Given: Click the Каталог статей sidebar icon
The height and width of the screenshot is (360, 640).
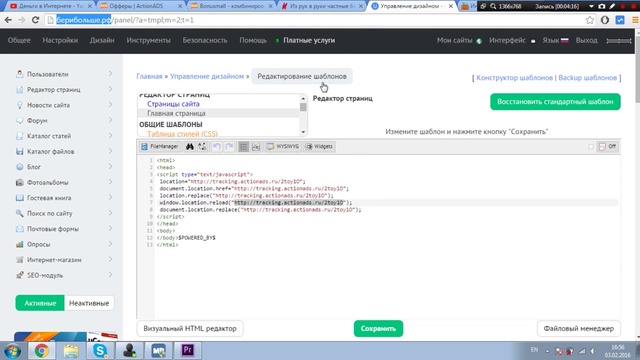Looking at the screenshot, I should coord(19,136).
